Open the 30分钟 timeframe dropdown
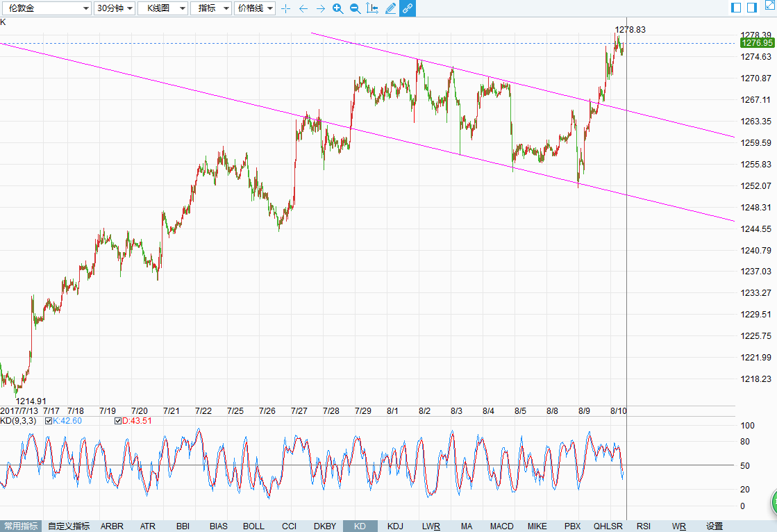 [x=115, y=8]
